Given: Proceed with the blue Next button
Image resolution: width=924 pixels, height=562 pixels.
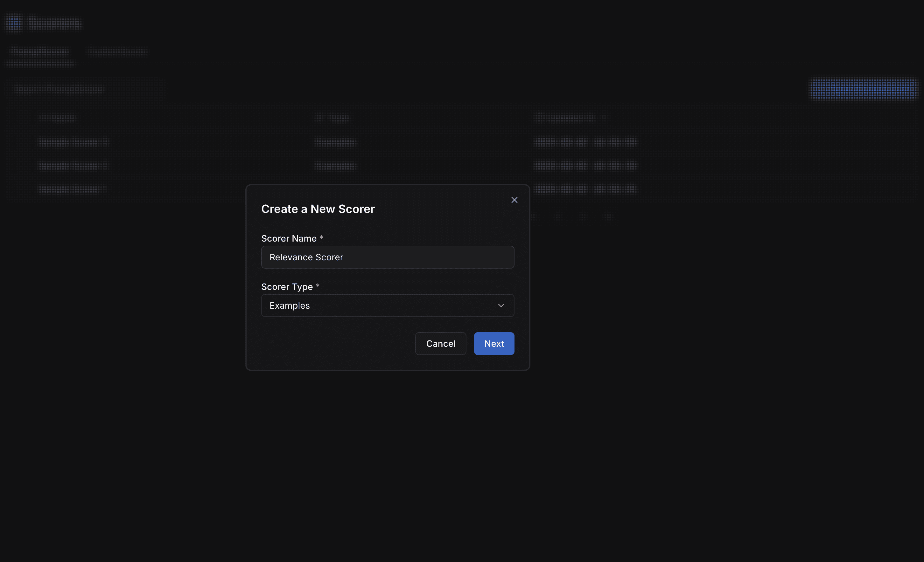Looking at the screenshot, I should [493, 344].
